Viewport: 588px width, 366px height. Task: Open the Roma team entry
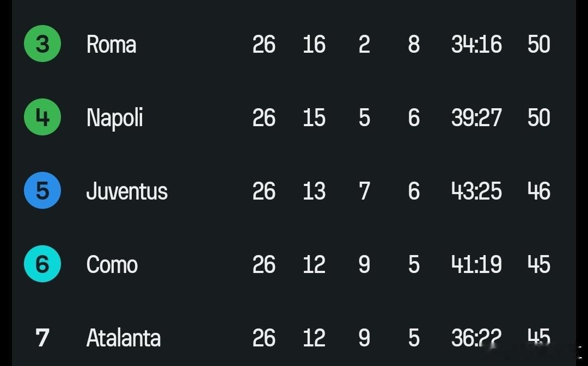coord(111,45)
